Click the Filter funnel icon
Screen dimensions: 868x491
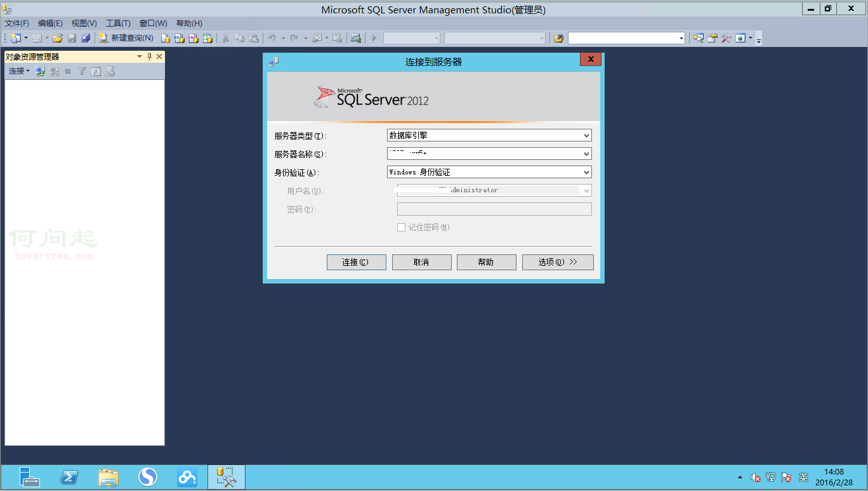pos(82,72)
